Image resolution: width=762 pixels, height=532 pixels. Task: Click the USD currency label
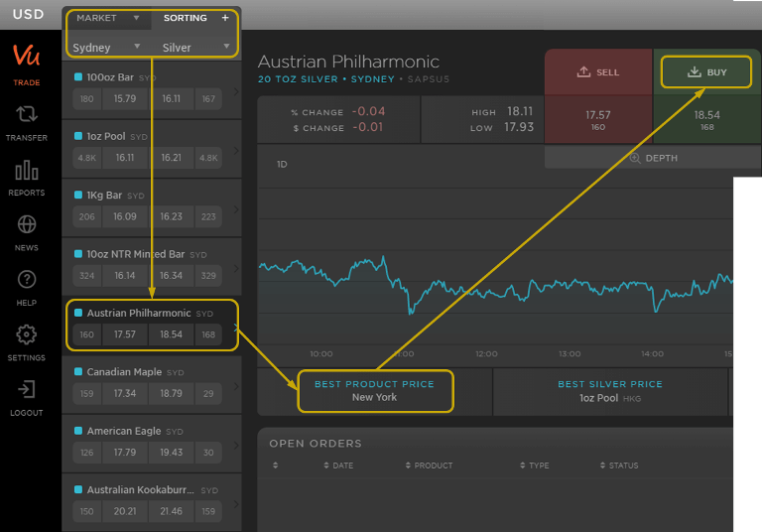coord(28,14)
